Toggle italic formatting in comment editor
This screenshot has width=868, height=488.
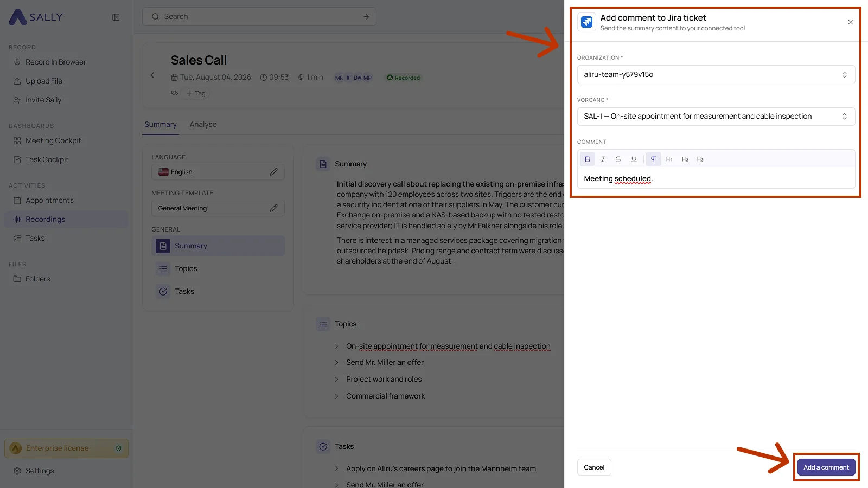point(603,159)
